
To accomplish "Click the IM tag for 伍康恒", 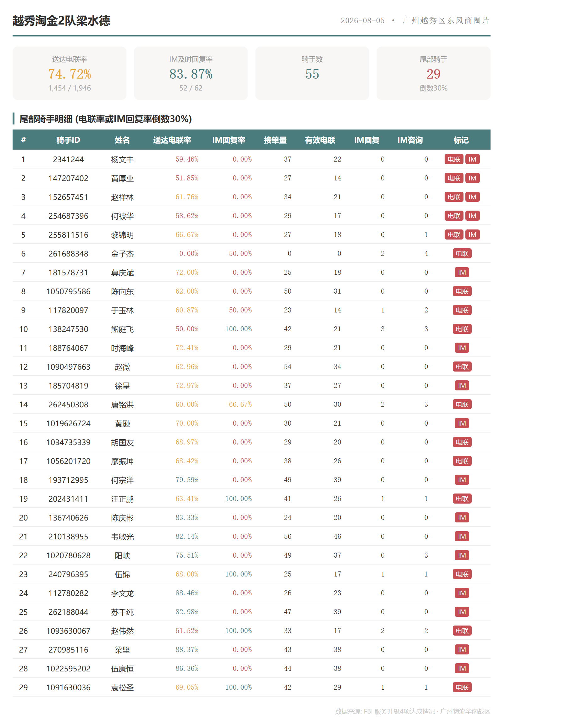I will (x=462, y=668).
